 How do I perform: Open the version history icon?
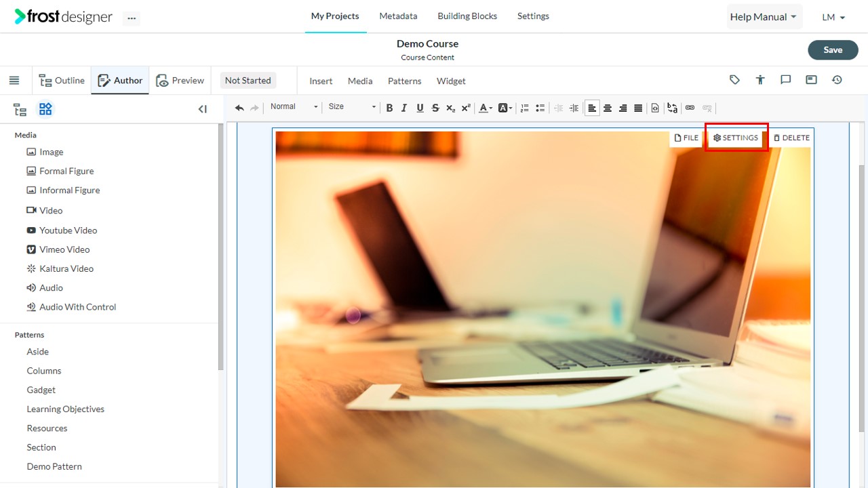tap(837, 80)
